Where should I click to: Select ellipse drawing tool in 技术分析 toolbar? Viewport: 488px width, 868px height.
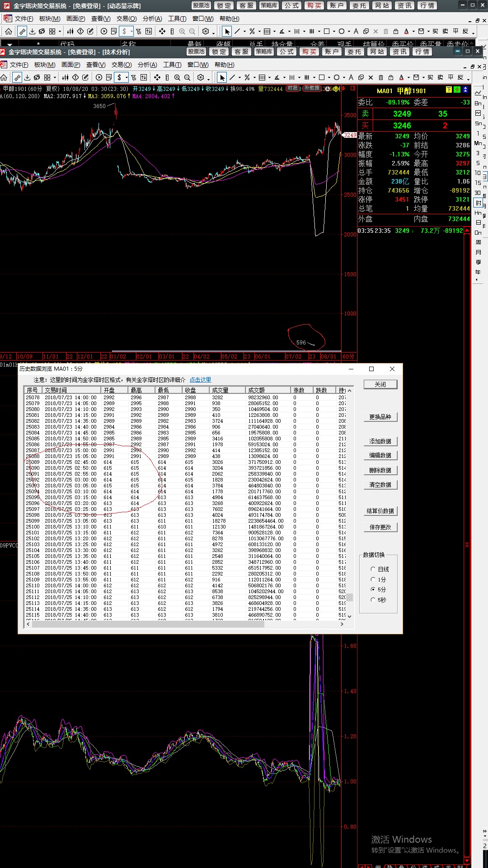[337, 77]
